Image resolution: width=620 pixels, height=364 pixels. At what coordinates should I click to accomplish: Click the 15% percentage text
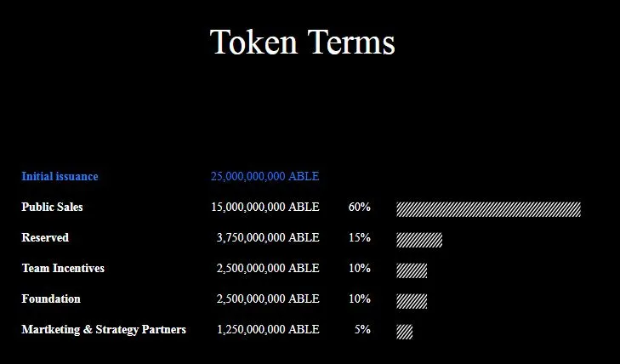[360, 237]
